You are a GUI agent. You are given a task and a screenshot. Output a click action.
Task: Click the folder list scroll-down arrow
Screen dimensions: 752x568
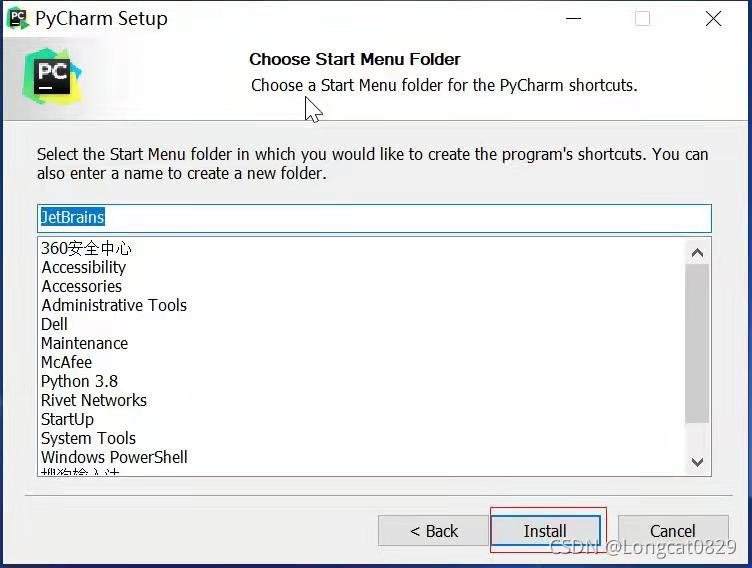697,462
